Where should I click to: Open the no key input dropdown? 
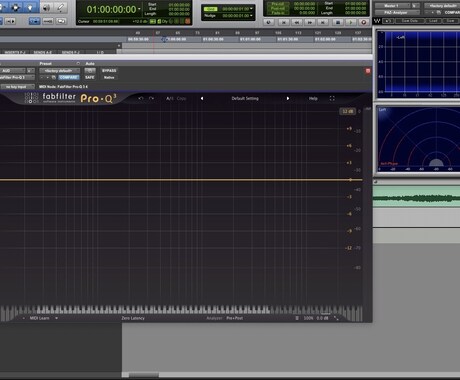[17, 87]
